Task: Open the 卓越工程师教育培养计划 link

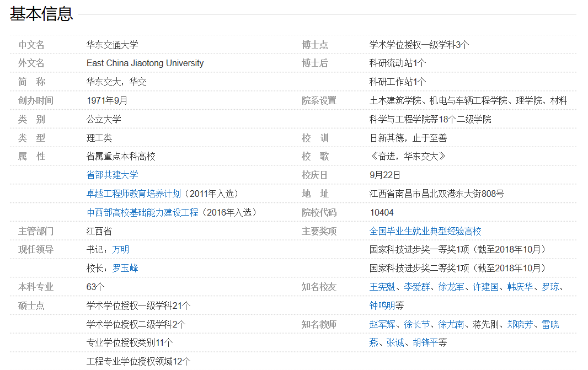Action: click(x=133, y=194)
